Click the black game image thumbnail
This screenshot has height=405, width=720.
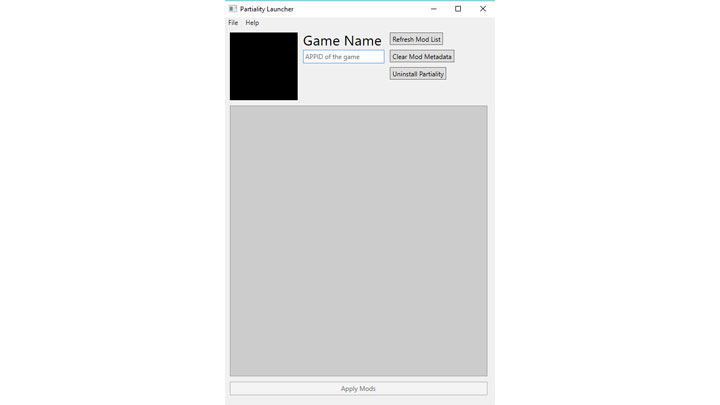click(264, 66)
